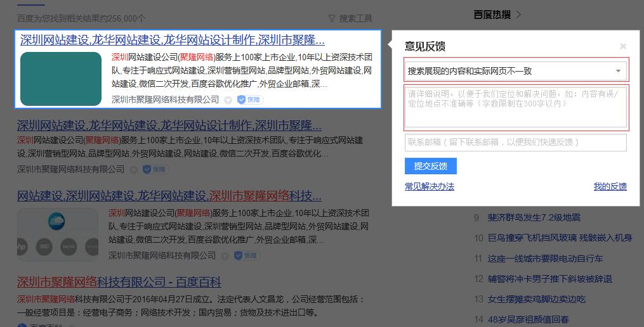Image resolution: width=644 pixels, height=327 pixels.
Task: Open highlighted first result title link
Action: pyautogui.click(x=173, y=40)
